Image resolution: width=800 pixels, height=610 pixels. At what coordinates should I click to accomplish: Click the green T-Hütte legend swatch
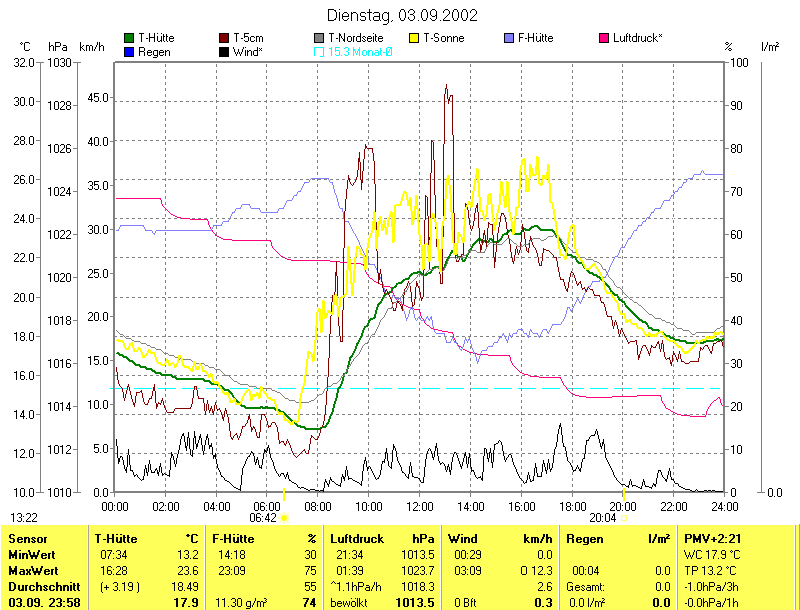point(129,38)
